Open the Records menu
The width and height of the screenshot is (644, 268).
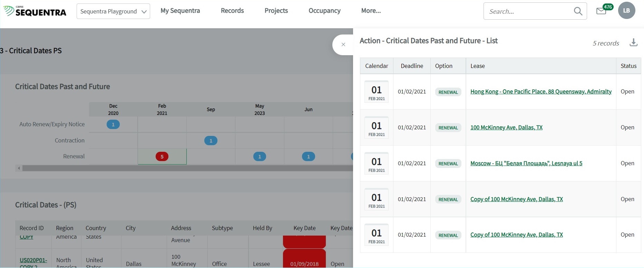(x=232, y=11)
